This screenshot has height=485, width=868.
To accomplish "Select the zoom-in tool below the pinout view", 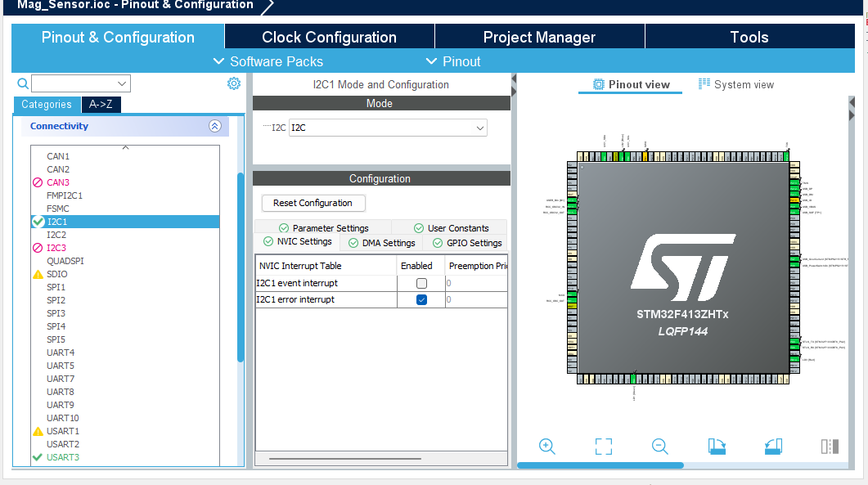I will point(546,447).
